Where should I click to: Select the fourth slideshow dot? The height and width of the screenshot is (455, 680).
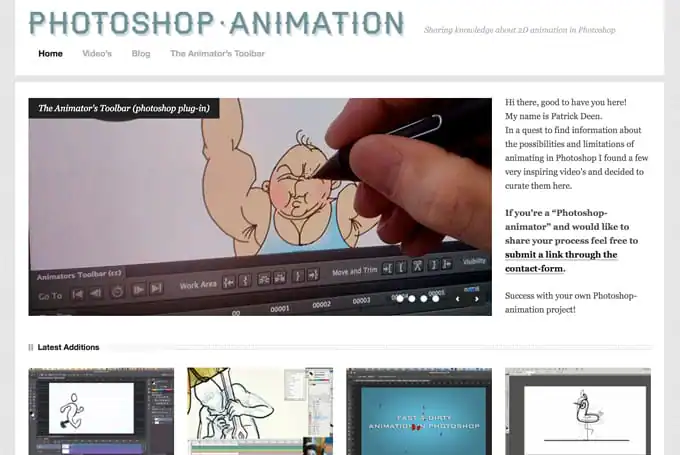(436, 298)
